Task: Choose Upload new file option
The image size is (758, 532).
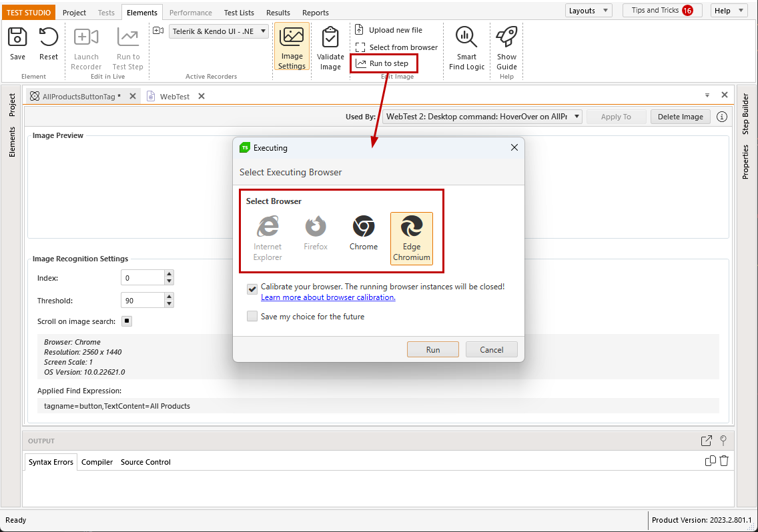Action: click(388, 30)
